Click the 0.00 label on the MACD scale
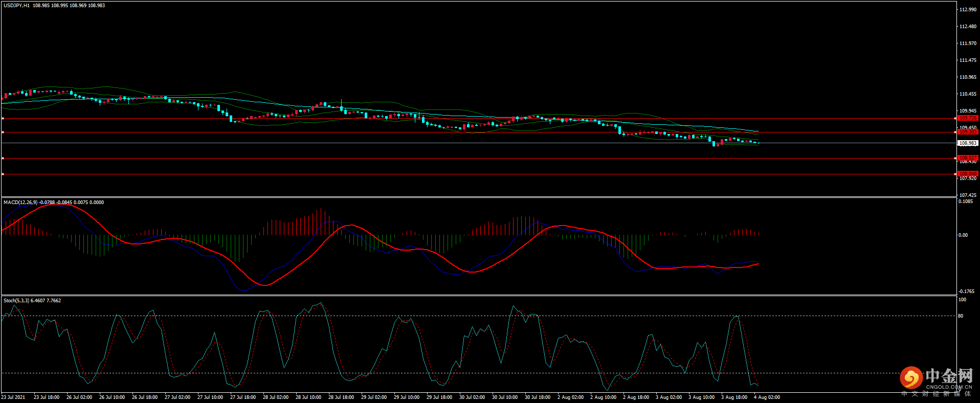This screenshot has width=980, height=403. tap(963, 235)
